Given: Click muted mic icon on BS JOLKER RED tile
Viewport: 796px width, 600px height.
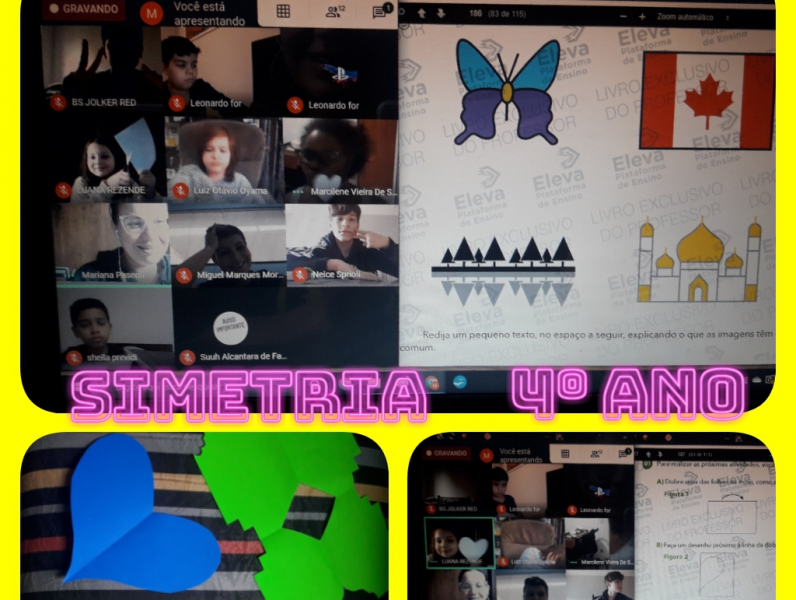Looking at the screenshot, I should click(58, 103).
